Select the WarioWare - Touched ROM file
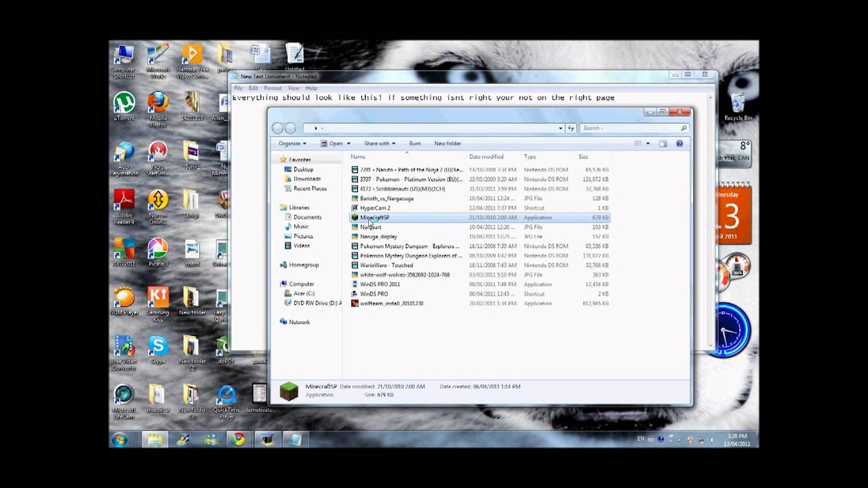 pos(479,266)
